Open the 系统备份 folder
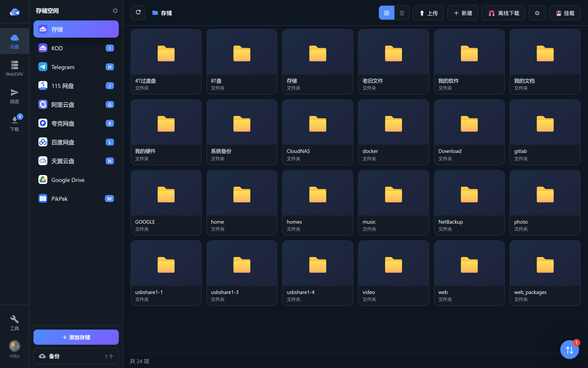 point(242,132)
